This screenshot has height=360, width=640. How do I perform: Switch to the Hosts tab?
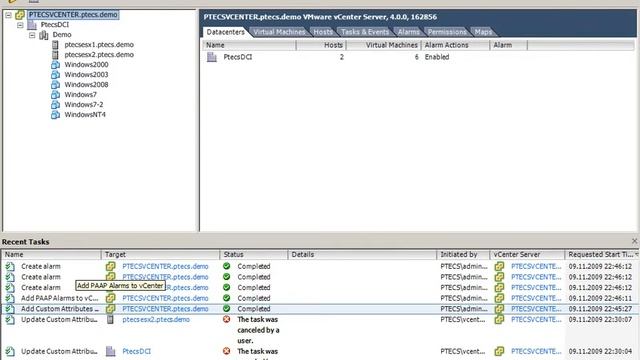(323, 32)
